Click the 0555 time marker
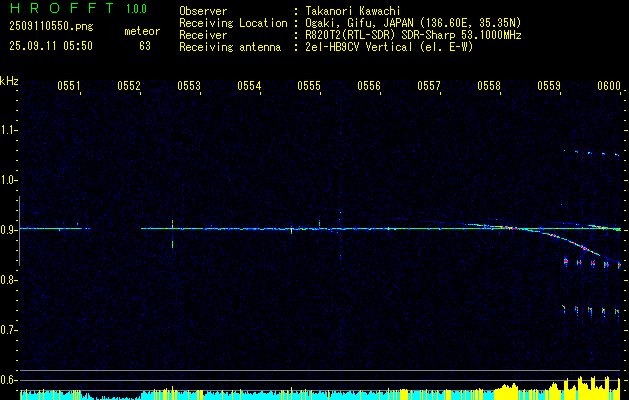 click(x=309, y=85)
